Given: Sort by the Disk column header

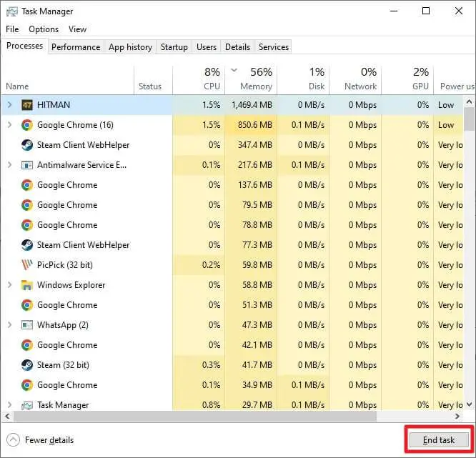Looking at the screenshot, I should point(303,81).
